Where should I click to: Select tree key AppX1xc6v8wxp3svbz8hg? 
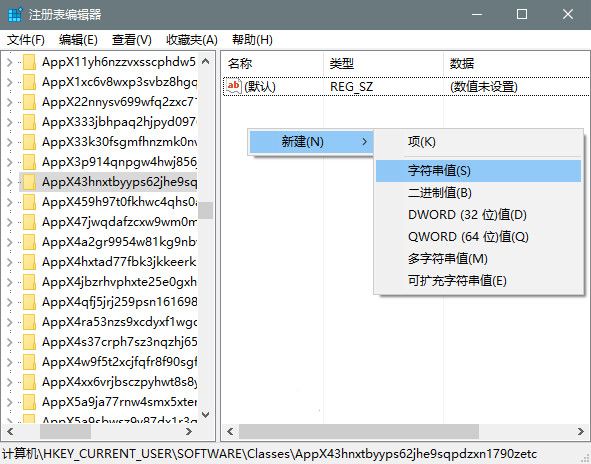pyautogui.click(x=119, y=82)
